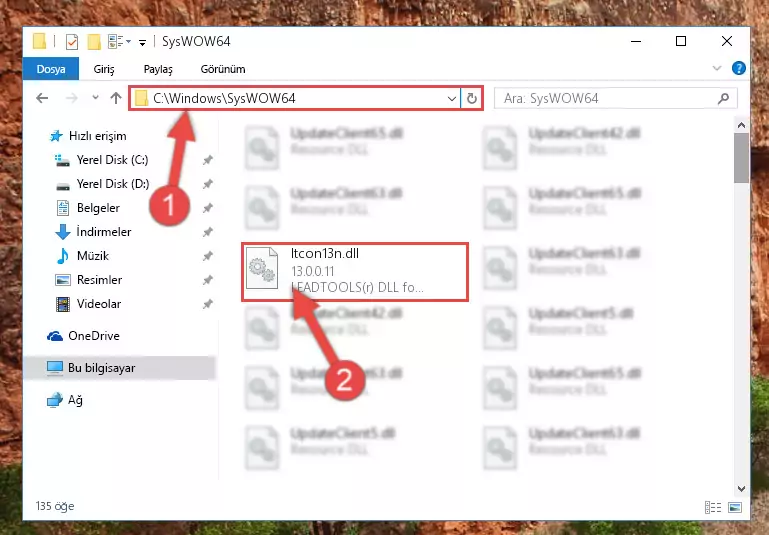Expand the ribbon with the chevron
Screen dimensions: 769x535
pos(717,68)
